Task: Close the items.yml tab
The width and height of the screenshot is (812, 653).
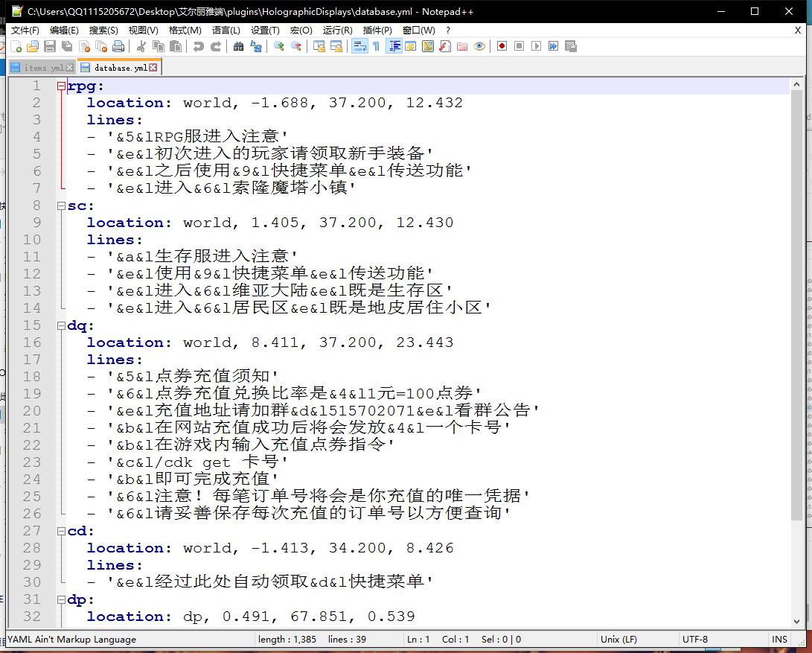Action: tap(70, 68)
